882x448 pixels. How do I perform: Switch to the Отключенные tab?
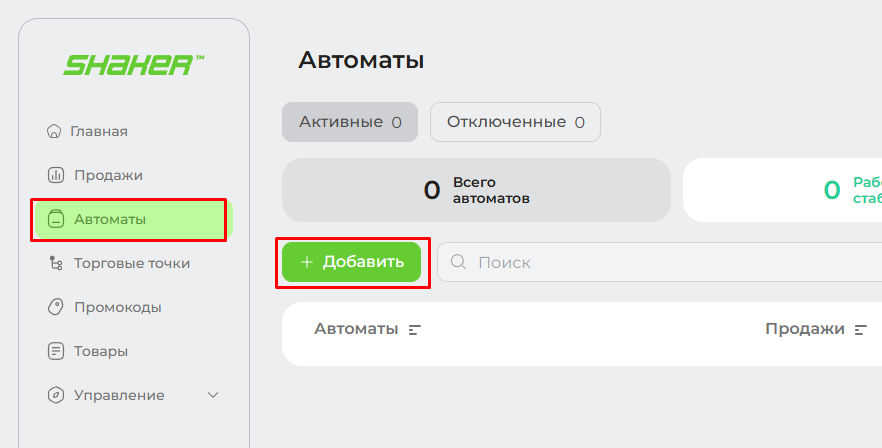(515, 122)
